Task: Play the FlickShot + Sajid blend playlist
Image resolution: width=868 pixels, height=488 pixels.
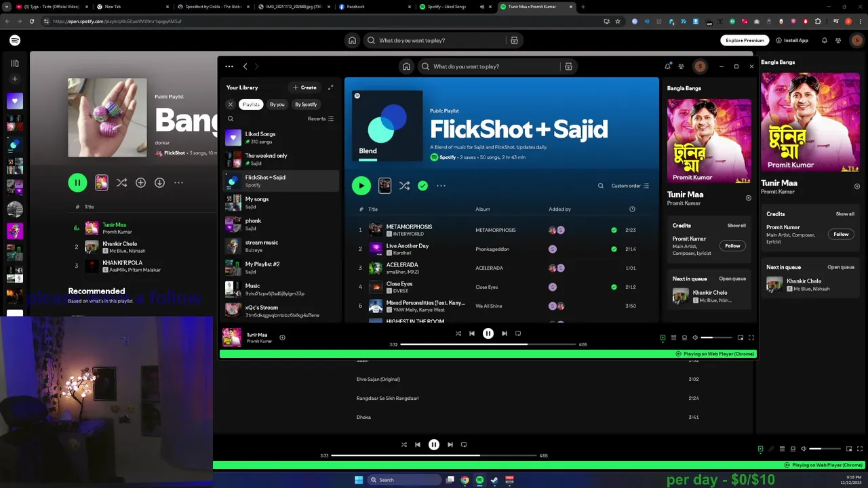Action: 361,186
